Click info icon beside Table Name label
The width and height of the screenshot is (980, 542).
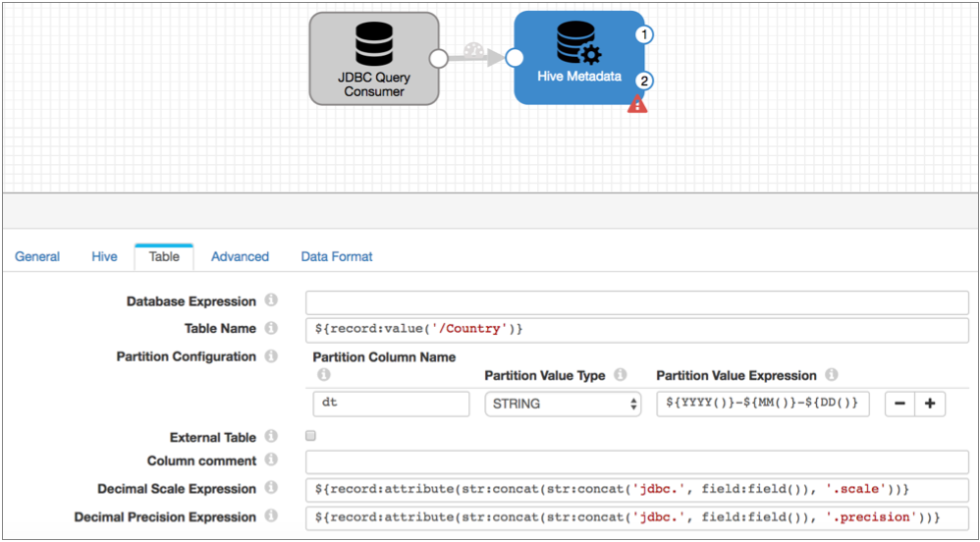tap(272, 329)
